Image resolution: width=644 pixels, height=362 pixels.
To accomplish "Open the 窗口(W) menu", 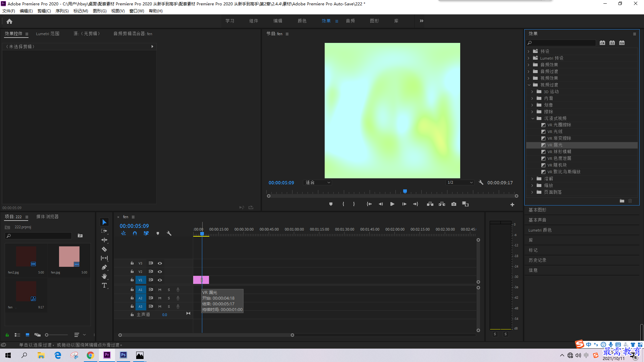I will pyautogui.click(x=137, y=11).
